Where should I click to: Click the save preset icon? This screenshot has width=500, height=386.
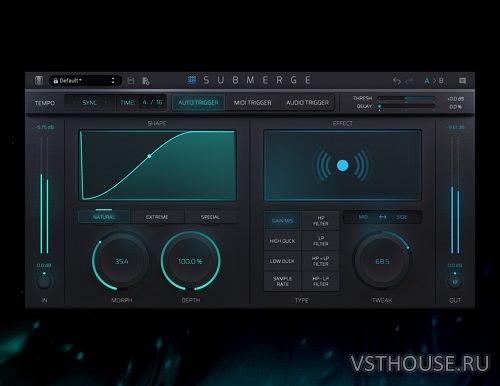tap(131, 81)
